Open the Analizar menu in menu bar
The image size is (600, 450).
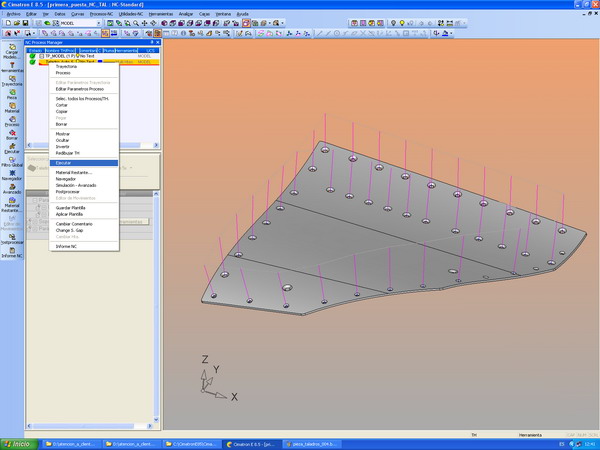[x=186, y=14]
